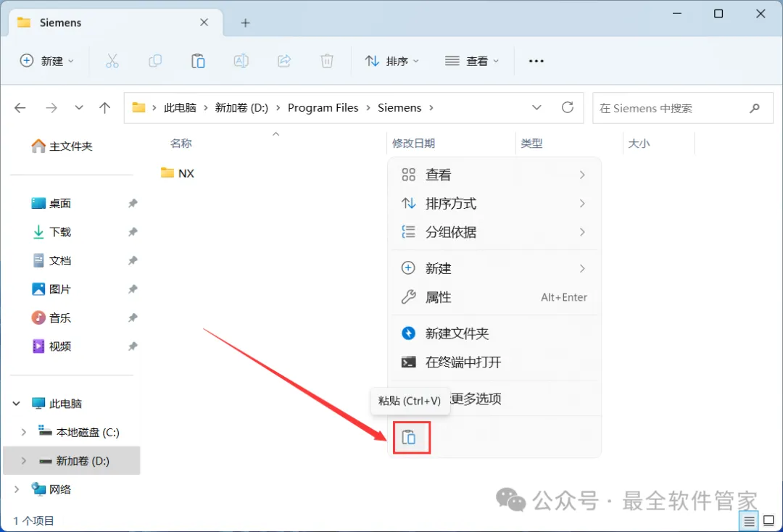
Task: Sort by 大小 column header
Action: pos(639,144)
